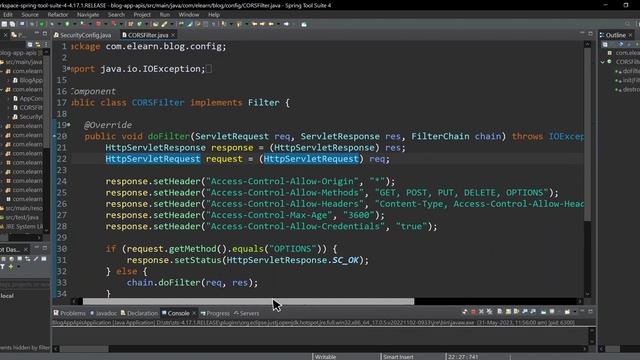Click the pencil icon in main toolbar

pyautogui.click(x=164, y=24)
